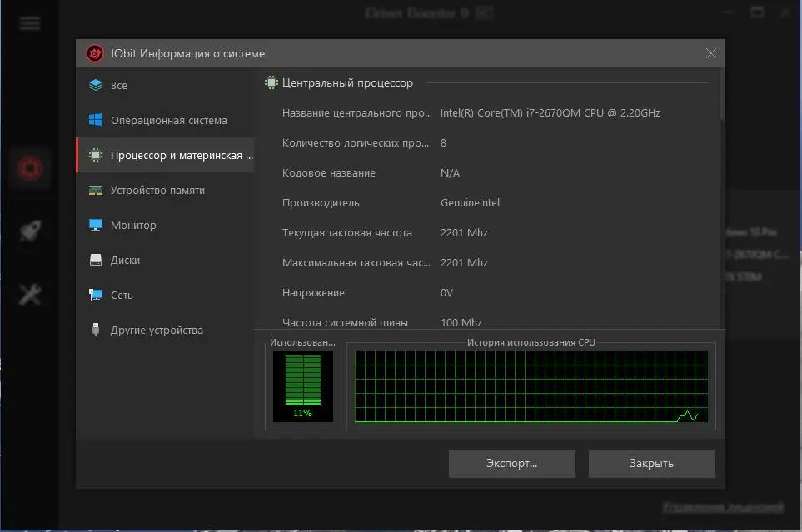Select 'Процессор и материнская ...' section
Viewport: 802px width, 532px height.
click(x=165, y=155)
